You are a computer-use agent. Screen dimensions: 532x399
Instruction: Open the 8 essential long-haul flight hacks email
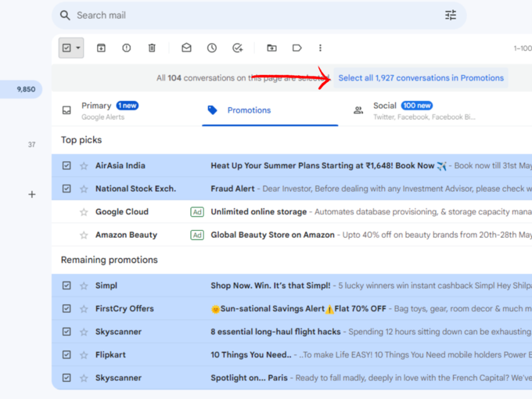tap(275, 332)
